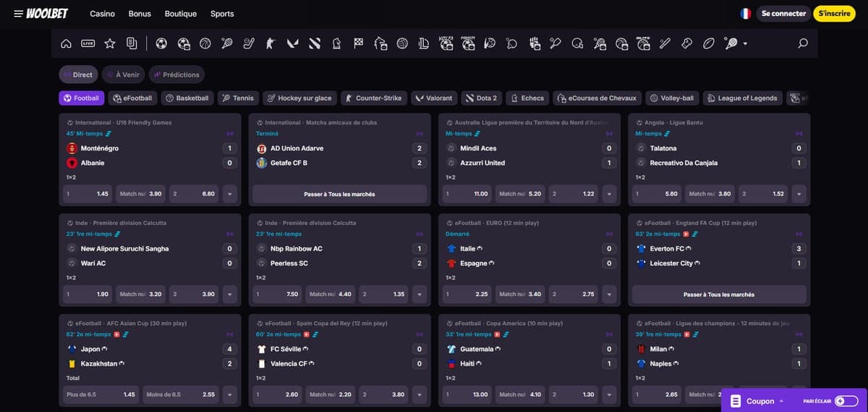Open all markets for Everton vs Leicester
The image size is (868, 412).
[x=719, y=295]
